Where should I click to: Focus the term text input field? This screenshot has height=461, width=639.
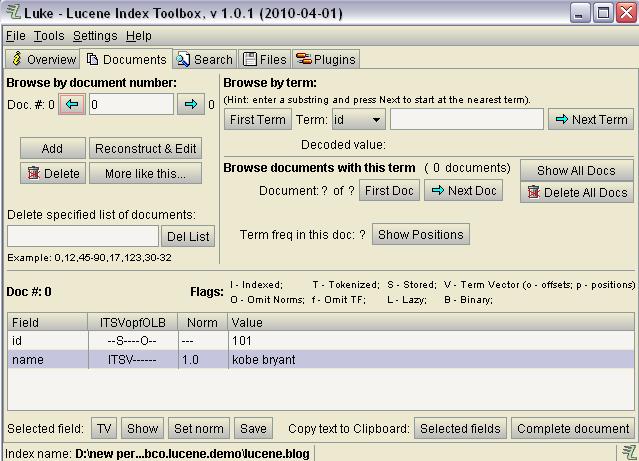click(467, 119)
